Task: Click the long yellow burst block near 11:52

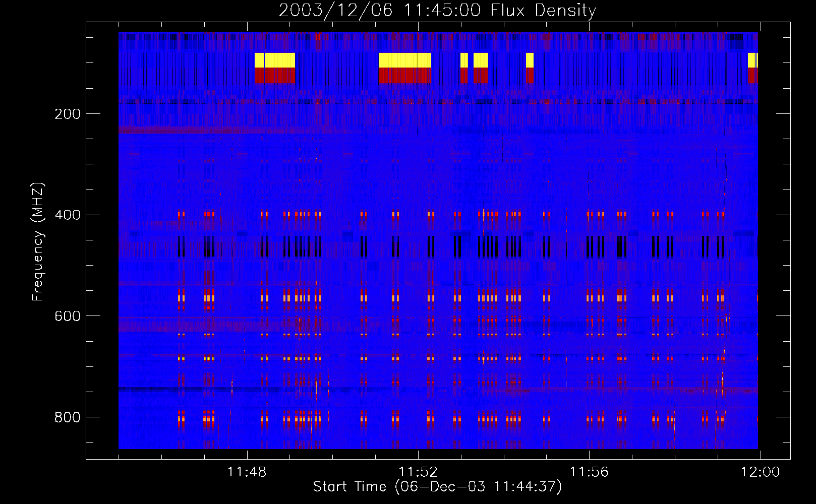Action: pos(405,60)
